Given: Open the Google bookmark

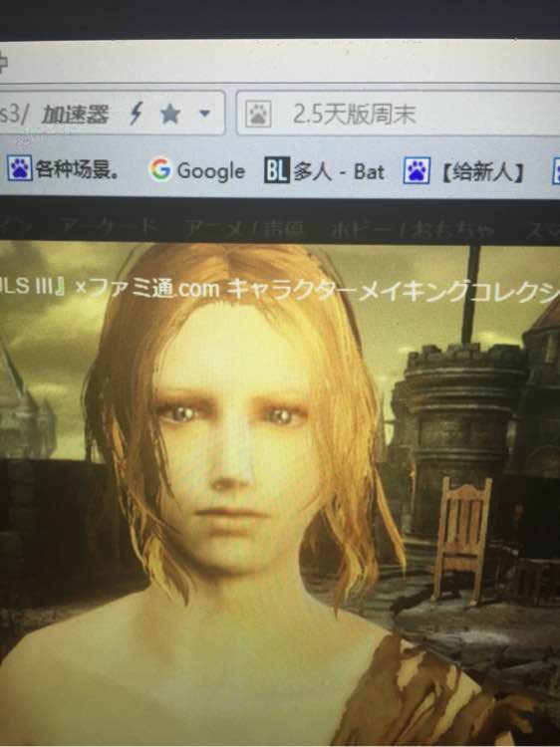Looking at the screenshot, I should pyautogui.click(x=197, y=170).
